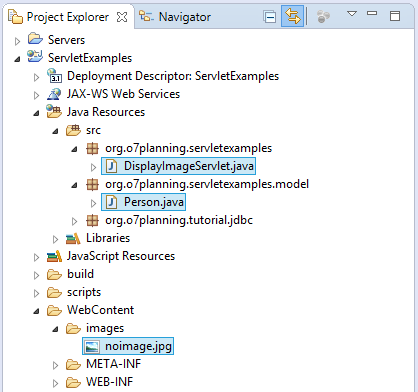Switch to the Navigator tab
The width and height of the screenshot is (418, 392).
(x=175, y=17)
